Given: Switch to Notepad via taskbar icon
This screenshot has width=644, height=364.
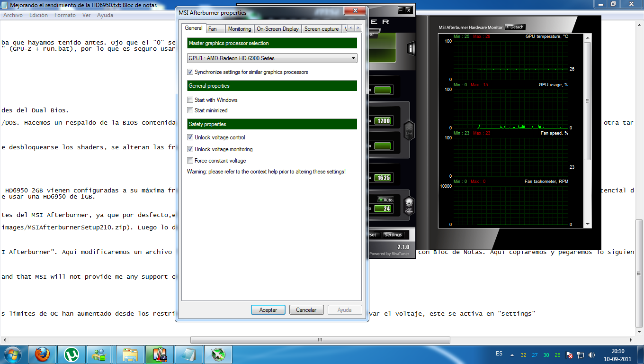Looking at the screenshot, I should (x=189, y=354).
